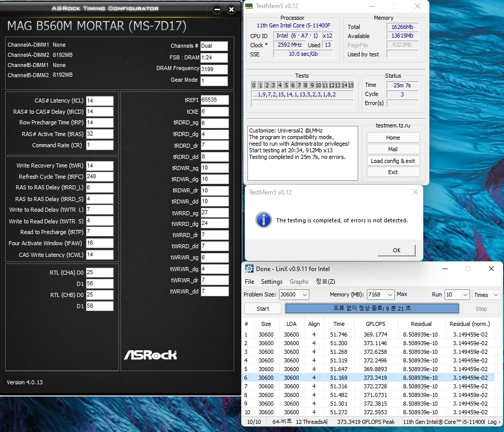Viewport: 504px width, 432px height.
Task: Click Load config & exit button
Action: (393, 160)
